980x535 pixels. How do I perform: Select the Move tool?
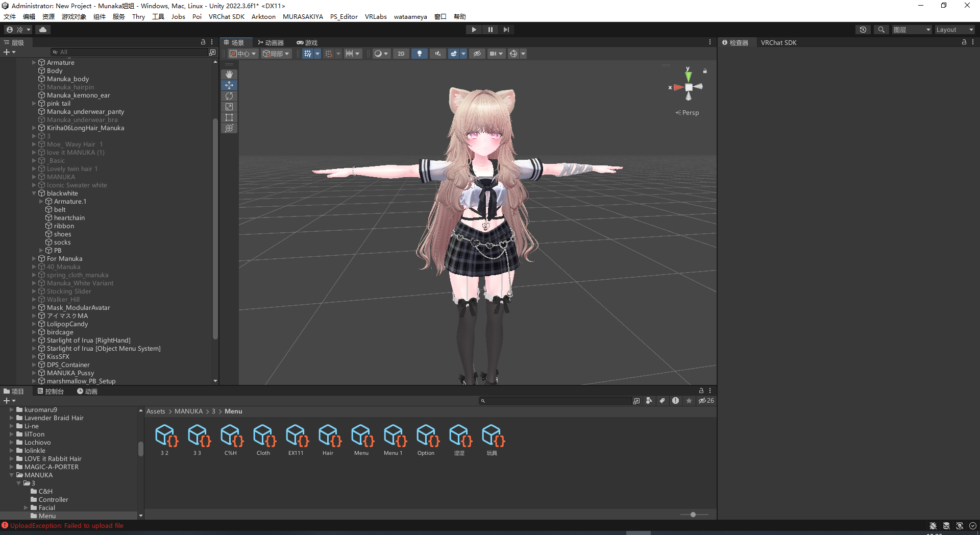point(229,85)
